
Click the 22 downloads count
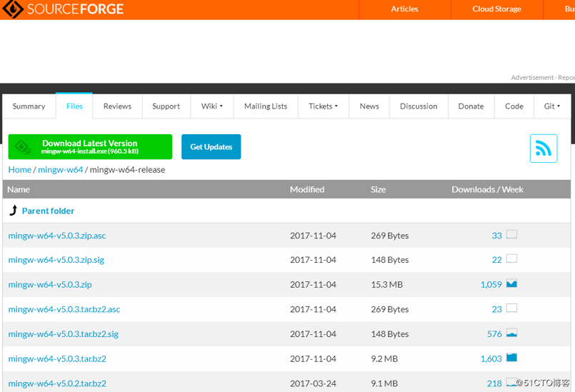497,260
